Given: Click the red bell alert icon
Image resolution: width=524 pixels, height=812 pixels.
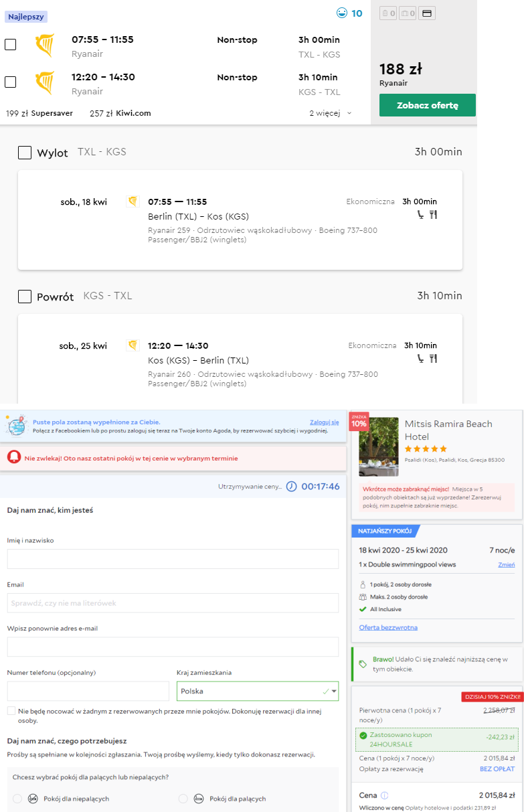Looking at the screenshot, I should [x=13, y=458].
